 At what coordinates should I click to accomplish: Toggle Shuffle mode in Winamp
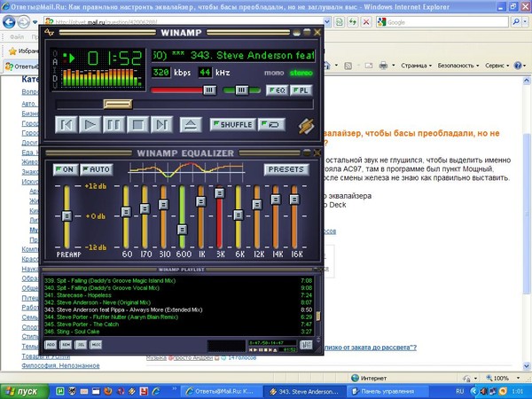coord(232,124)
